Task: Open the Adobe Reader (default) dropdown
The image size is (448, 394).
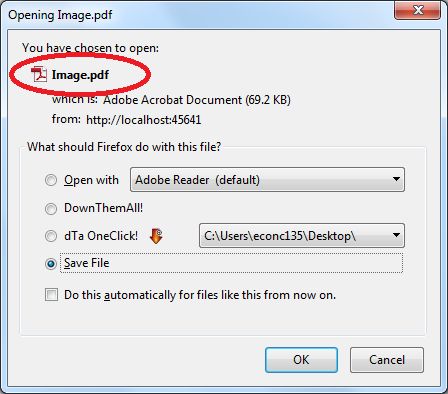Action: point(267,180)
